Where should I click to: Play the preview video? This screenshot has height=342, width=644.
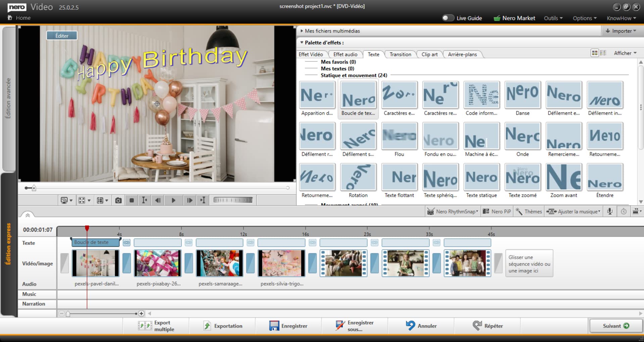[174, 201]
